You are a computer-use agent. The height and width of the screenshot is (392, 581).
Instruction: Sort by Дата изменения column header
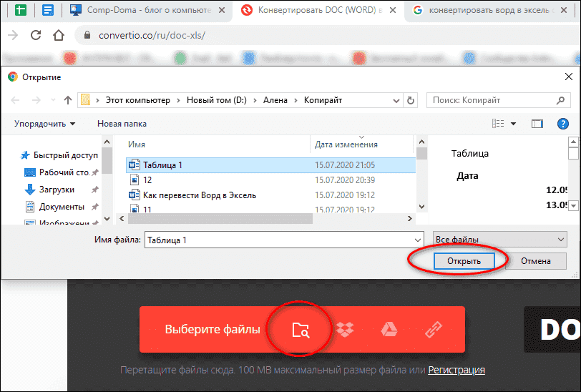pos(346,144)
